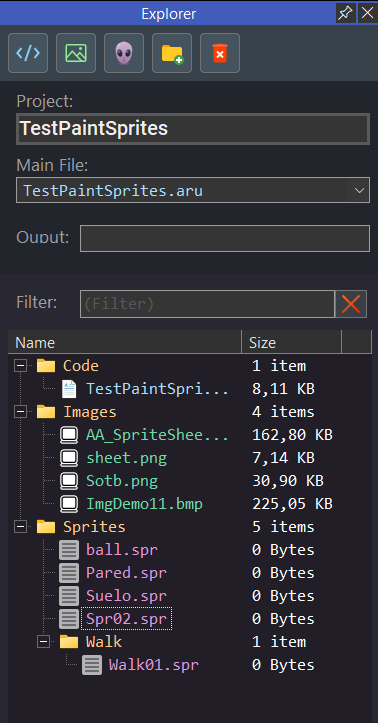Image resolution: width=378 pixels, height=723 pixels.
Task: Click the sheet.png image icon
Action: tap(69, 458)
